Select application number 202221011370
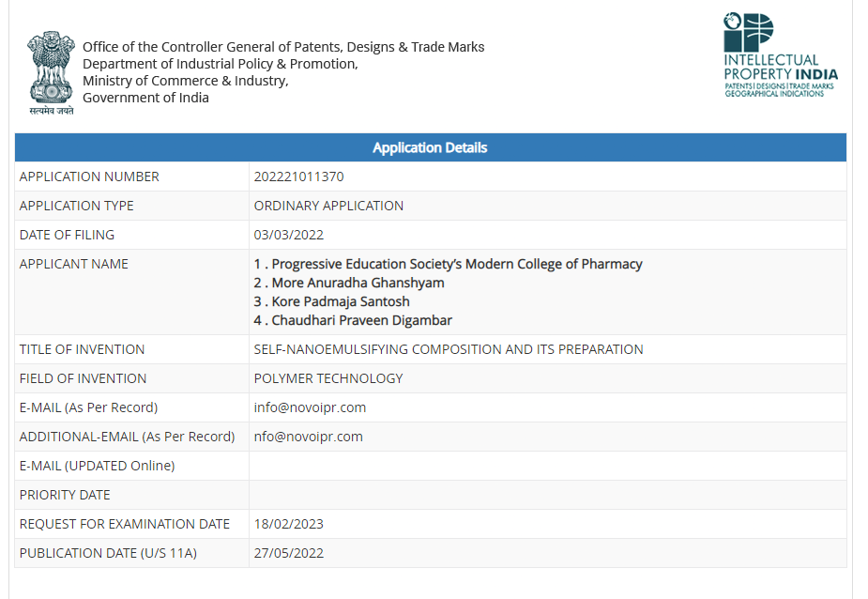868x599 pixels. coord(299,177)
